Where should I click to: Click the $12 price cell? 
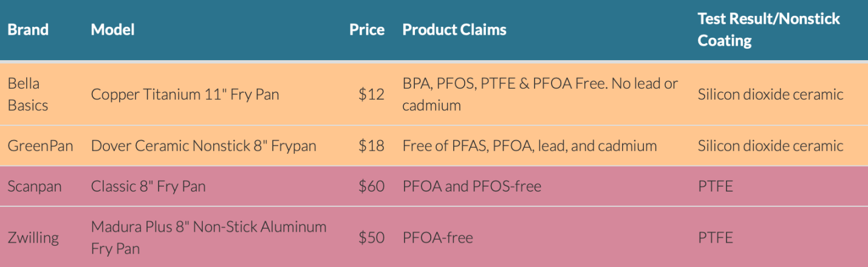click(371, 94)
